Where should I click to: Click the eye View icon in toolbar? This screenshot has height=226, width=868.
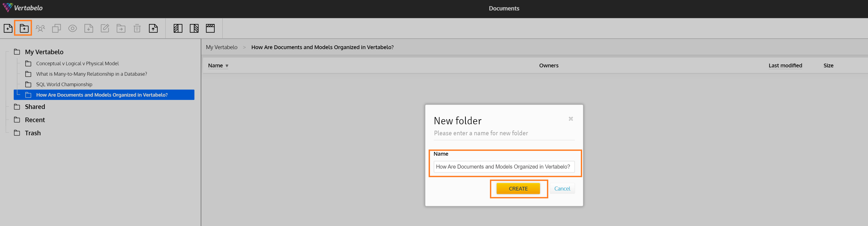click(x=72, y=29)
